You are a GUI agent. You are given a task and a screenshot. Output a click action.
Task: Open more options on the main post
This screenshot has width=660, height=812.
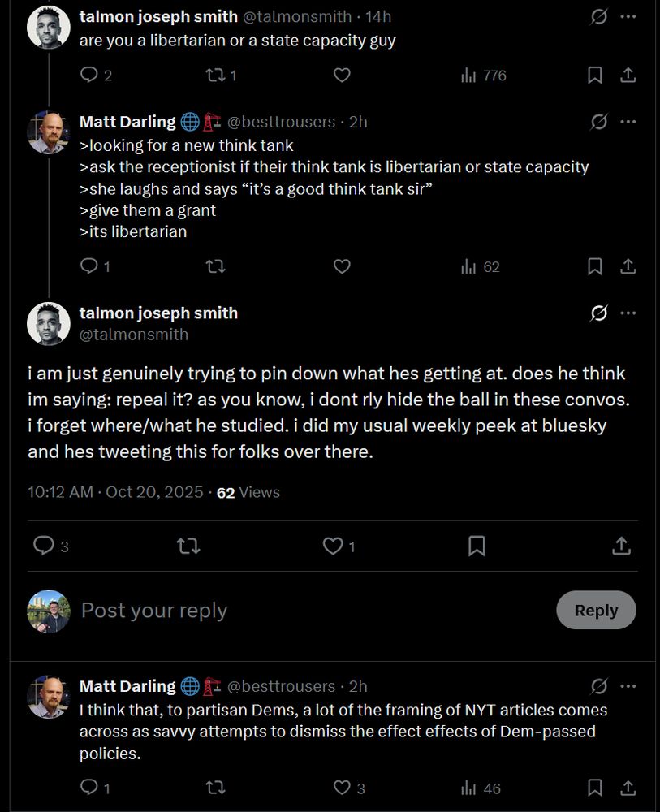(x=628, y=313)
